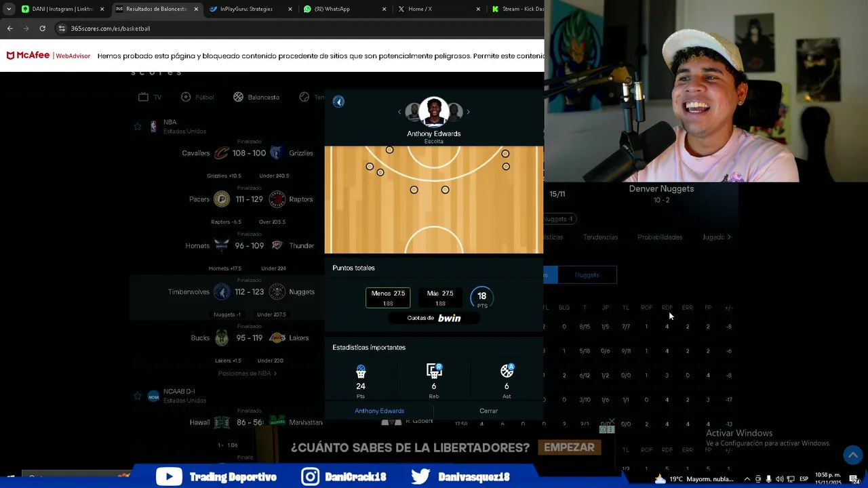
Task: Click the scroll-to-top round arrow button
Action: pos(852,455)
